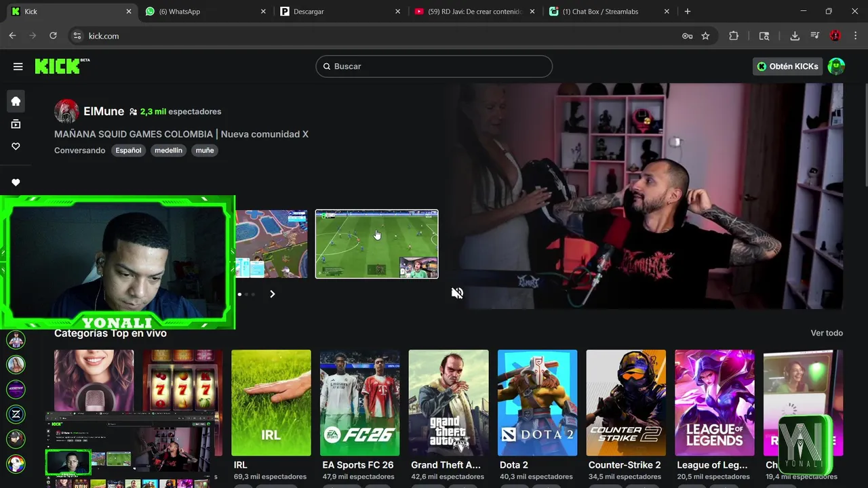
Task: Open the Dota 2 category card
Action: (x=537, y=403)
